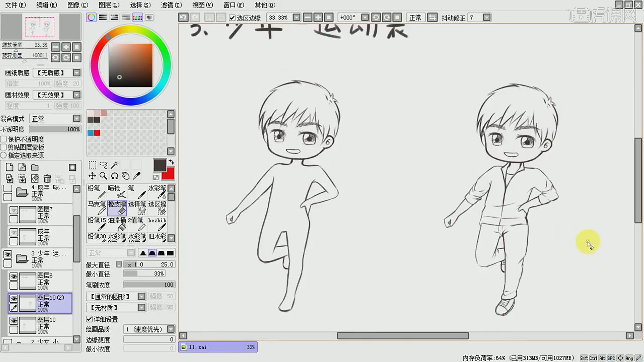Open the 抖动修正 value dropdown
The width and height of the screenshot is (644, 362).
tap(487, 17)
